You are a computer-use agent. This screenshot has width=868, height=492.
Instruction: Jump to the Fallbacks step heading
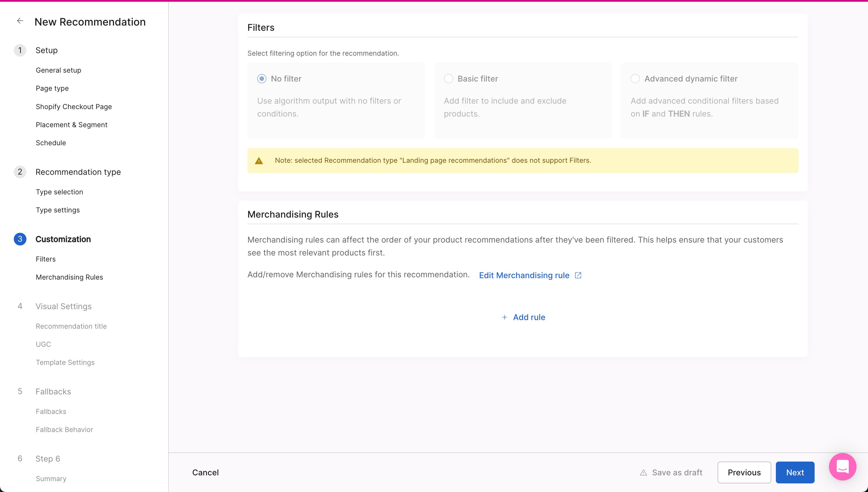click(53, 392)
